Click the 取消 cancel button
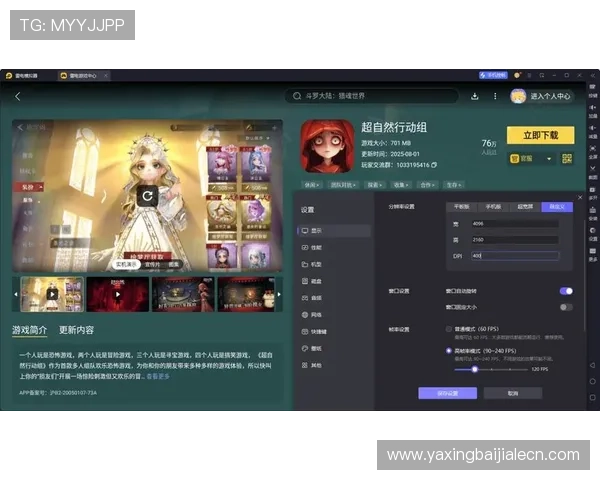The image size is (600, 480). pyautogui.click(x=513, y=393)
